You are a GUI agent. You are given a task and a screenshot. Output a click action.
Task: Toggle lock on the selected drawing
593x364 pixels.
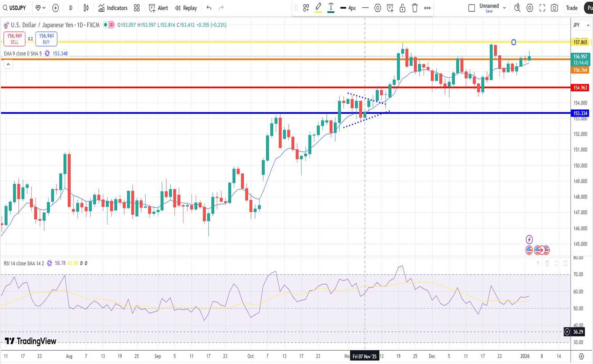click(x=402, y=8)
